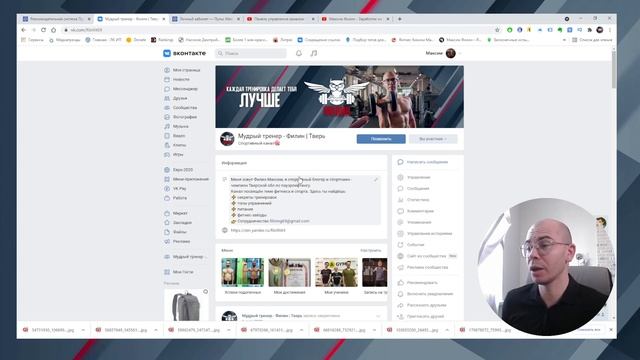640x360 pixels.
Task: Click Рассказать друзьям link
Action: 422,305
